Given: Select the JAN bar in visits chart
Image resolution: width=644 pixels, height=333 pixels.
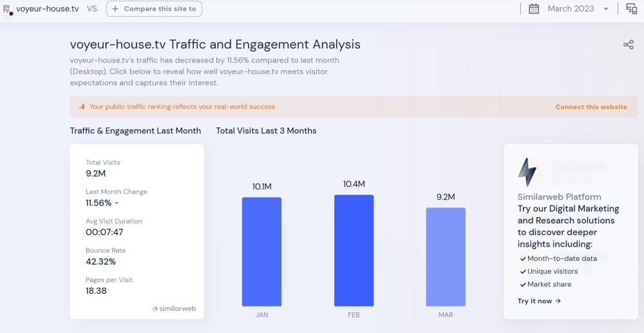Looking at the screenshot, I should [261, 251].
